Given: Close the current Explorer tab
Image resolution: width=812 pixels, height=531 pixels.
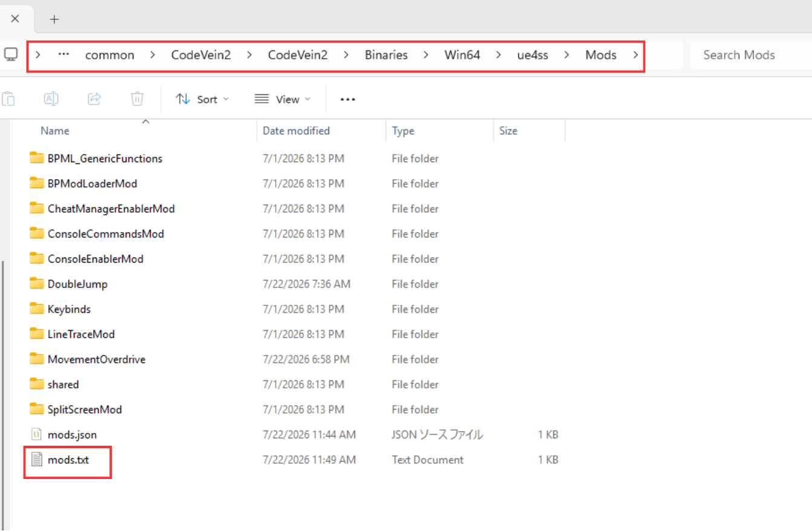Looking at the screenshot, I should [15, 19].
